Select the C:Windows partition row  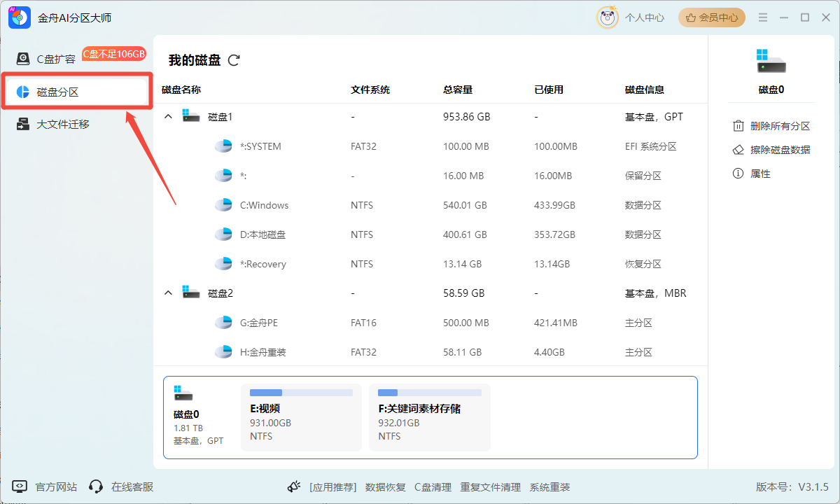[264, 205]
